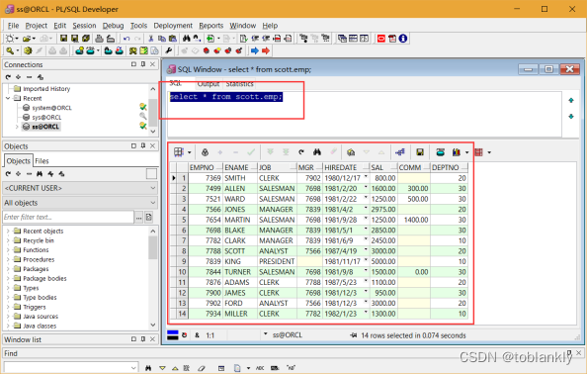The width and height of the screenshot is (588, 374).
Task: Open the Chart icon dropdown arrow
Action: 466,152
